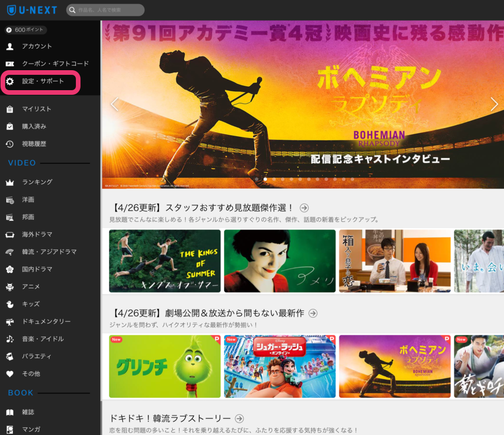Image resolution: width=504 pixels, height=435 pixels.
Task: Select the Kids duck icon
Action: (x=10, y=304)
